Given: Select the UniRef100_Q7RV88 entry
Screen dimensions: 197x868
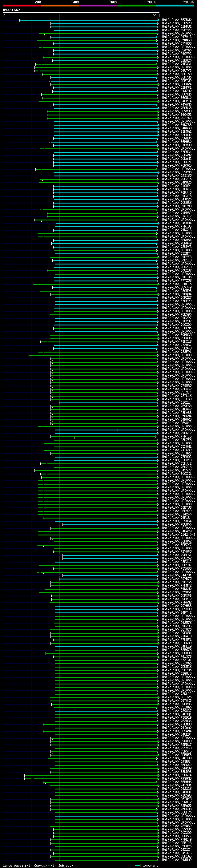Looking at the screenshot, I should click(x=177, y=145).
